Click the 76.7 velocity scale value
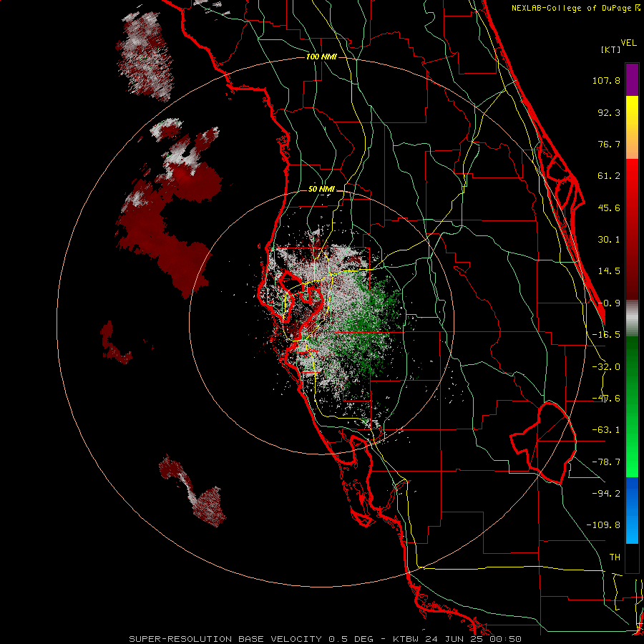Viewport: 644px width, 644px height. 609,144
